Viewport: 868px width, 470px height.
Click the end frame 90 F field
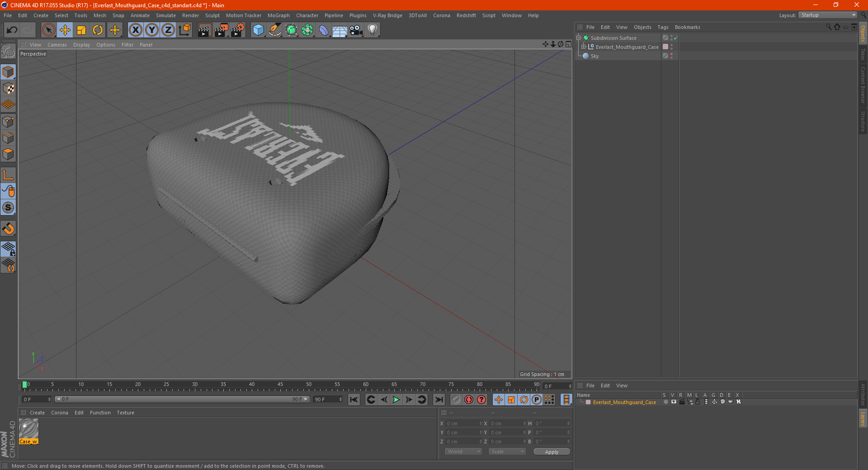point(328,399)
